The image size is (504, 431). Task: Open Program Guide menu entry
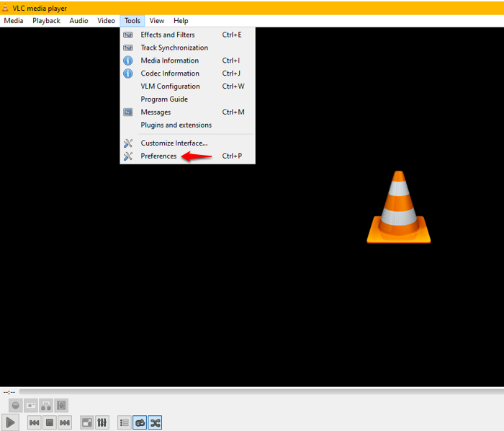[x=188, y=99]
